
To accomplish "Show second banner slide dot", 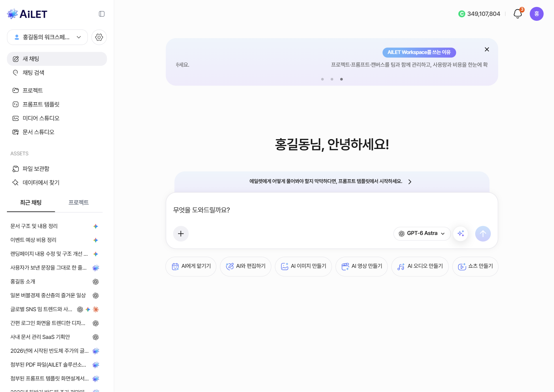I will pyautogui.click(x=332, y=79).
